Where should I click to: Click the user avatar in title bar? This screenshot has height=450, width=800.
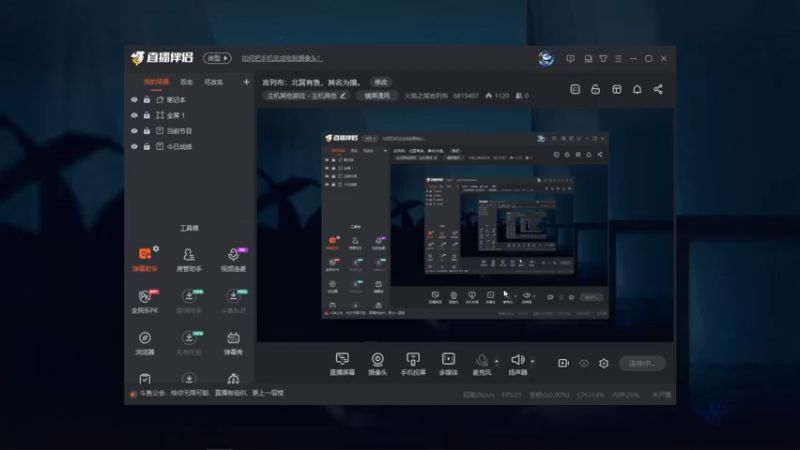point(546,58)
